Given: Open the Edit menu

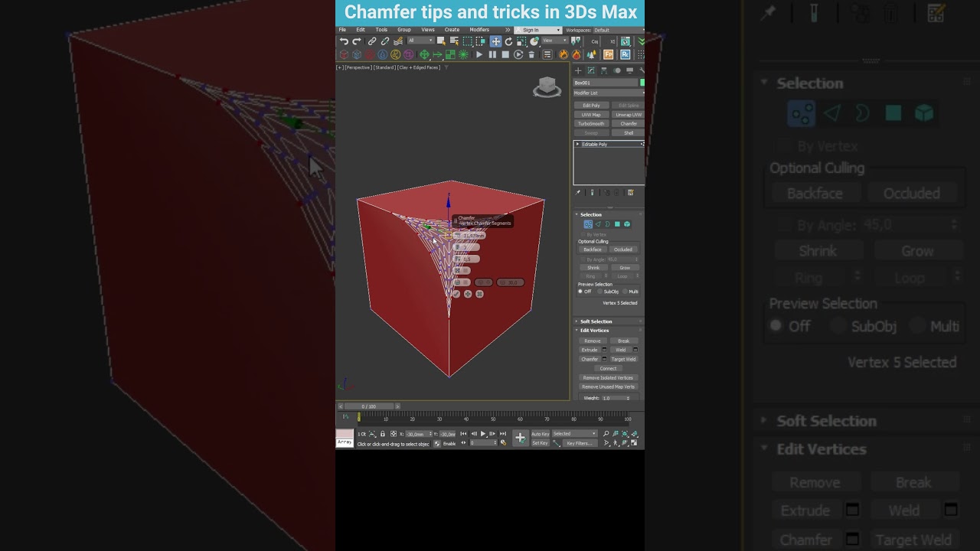Looking at the screenshot, I should point(360,30).
